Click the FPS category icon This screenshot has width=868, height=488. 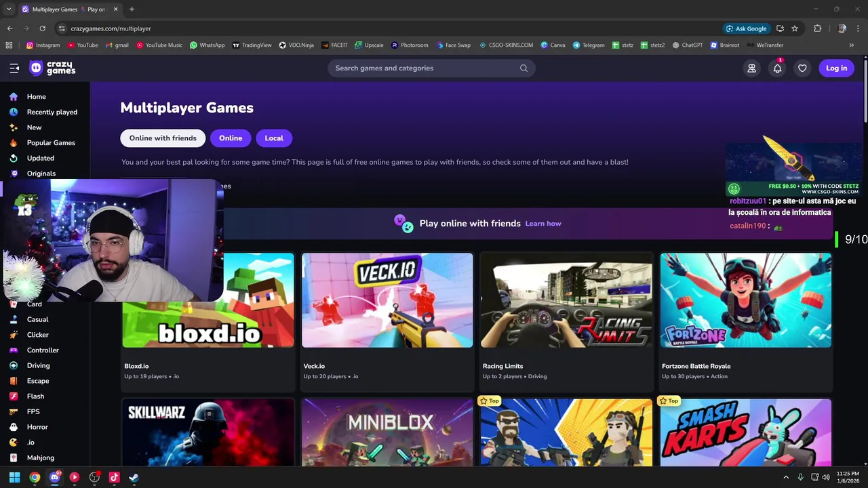14,411
